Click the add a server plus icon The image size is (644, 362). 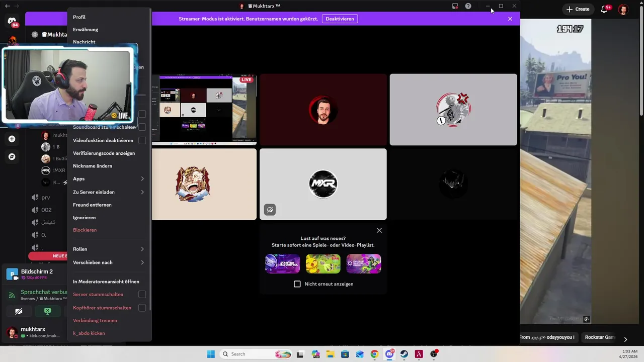tap(12, 139)
